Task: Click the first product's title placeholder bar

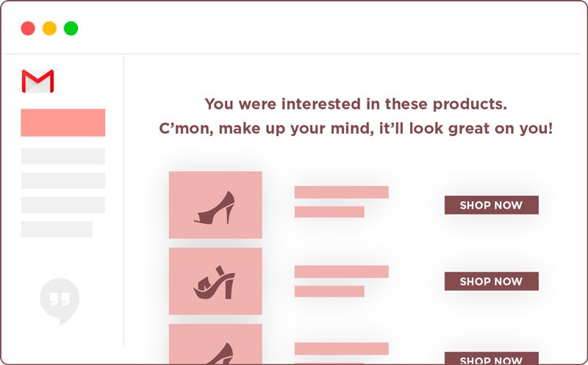Action: pyautogui.click(x=342, y=192)
